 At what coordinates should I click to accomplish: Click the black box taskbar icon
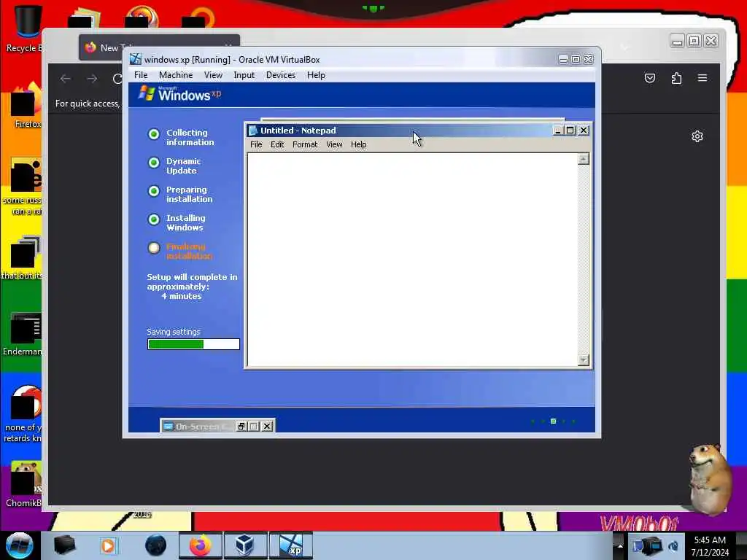[64, 545]
